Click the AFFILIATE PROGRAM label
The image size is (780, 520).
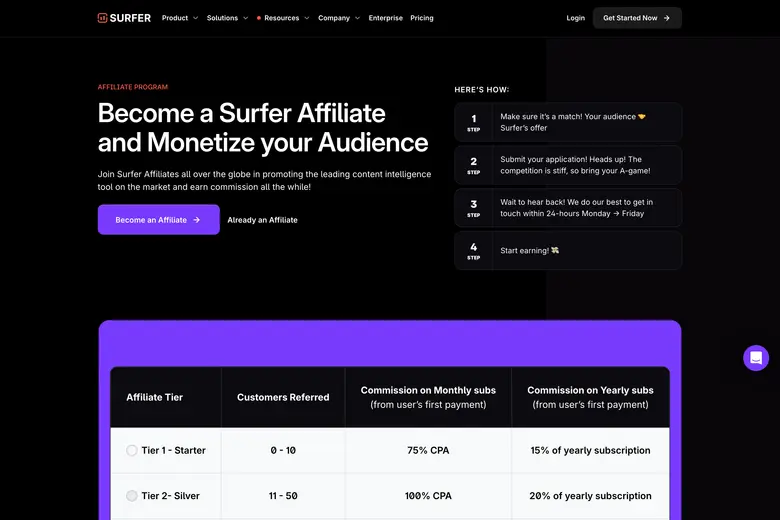pyautogui.click(x=133, y=87)
